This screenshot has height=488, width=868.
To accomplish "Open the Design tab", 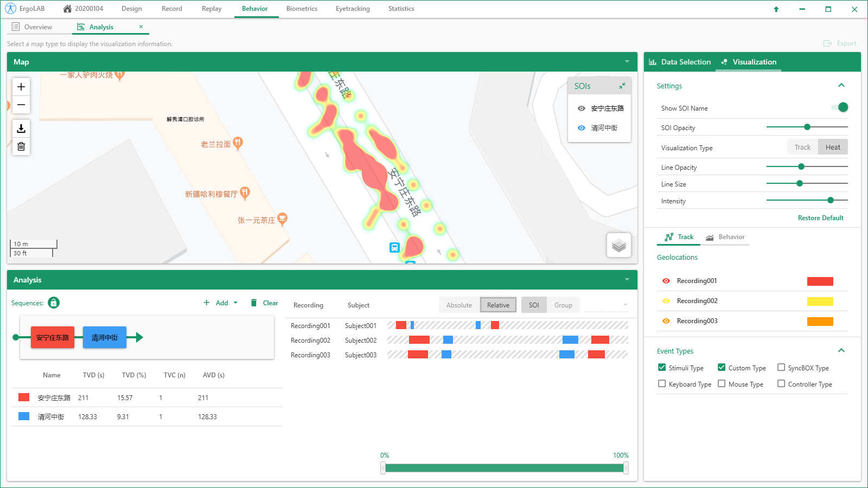I will pyautogui.click(x=132, y=9).
